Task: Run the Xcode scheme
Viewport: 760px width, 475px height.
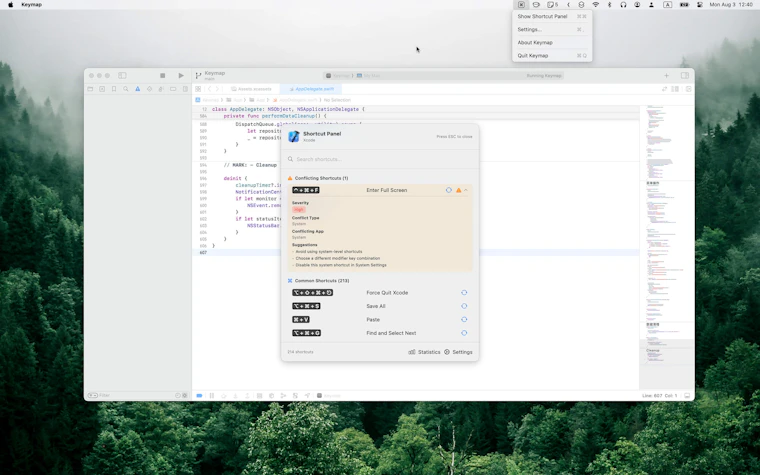Action: pyautogui.click(x=181, y=76)
